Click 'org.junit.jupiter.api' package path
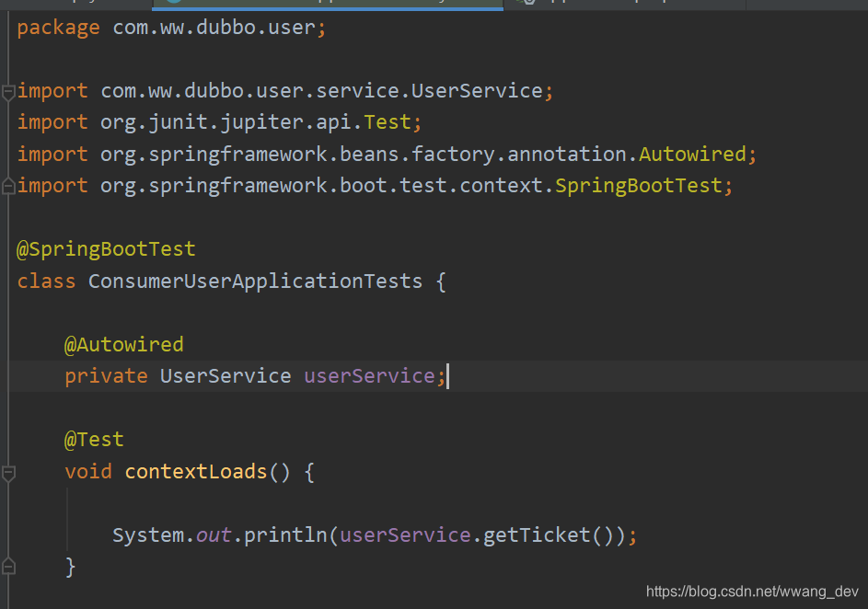The height and width of the screenshot is (609, 868). pyautogui.click(x=226, y=122)
